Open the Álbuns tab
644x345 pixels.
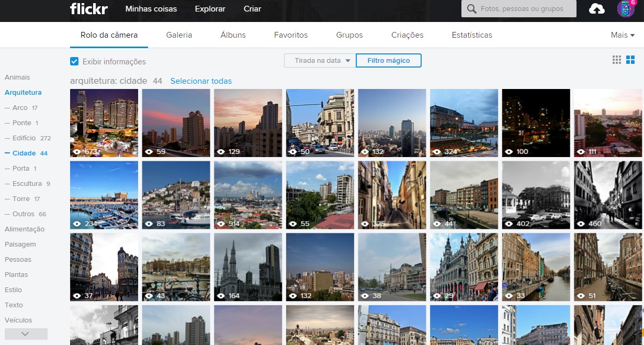pyautogui.click(x=233, y=35)
